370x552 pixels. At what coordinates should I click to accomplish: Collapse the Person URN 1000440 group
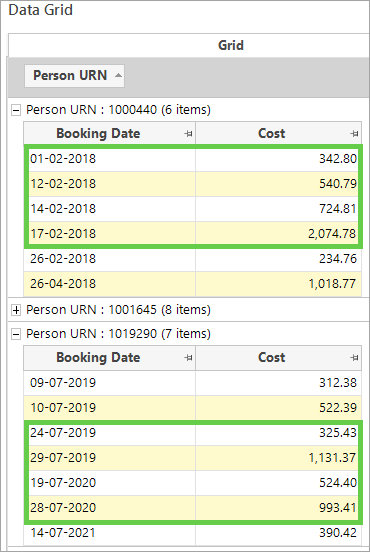(16, 110)
